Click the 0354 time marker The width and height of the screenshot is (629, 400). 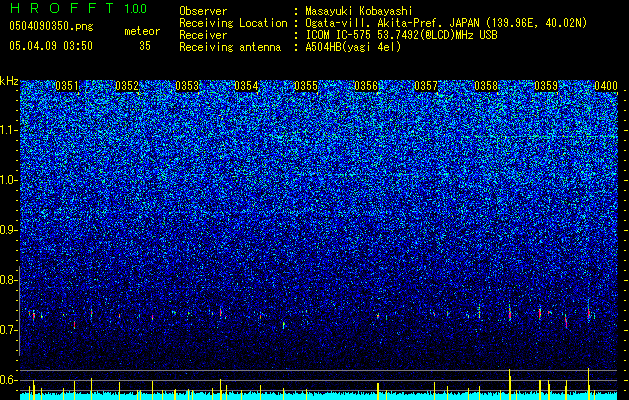click(246, 86)
